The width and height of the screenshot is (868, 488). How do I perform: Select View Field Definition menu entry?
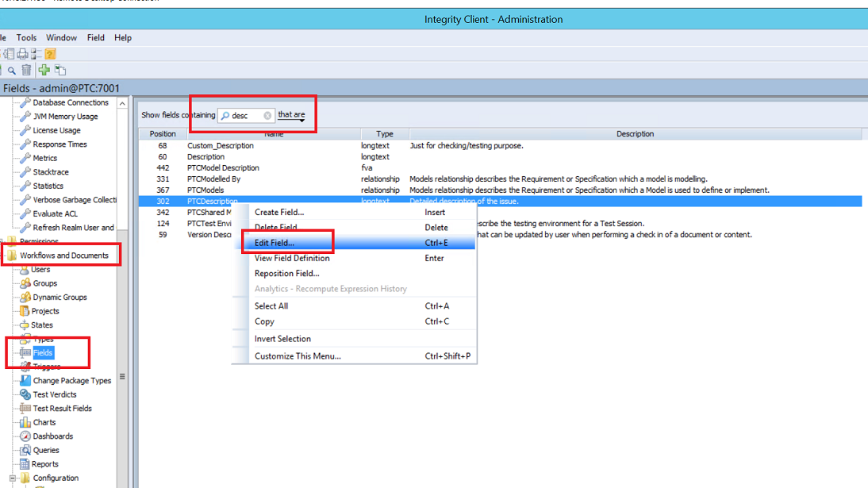(x=291, y=258)
